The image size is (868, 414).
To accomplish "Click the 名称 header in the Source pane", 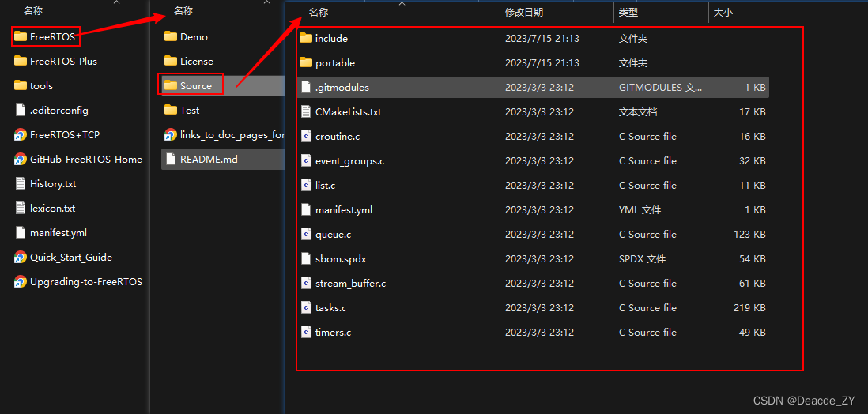I will (319, 12).
